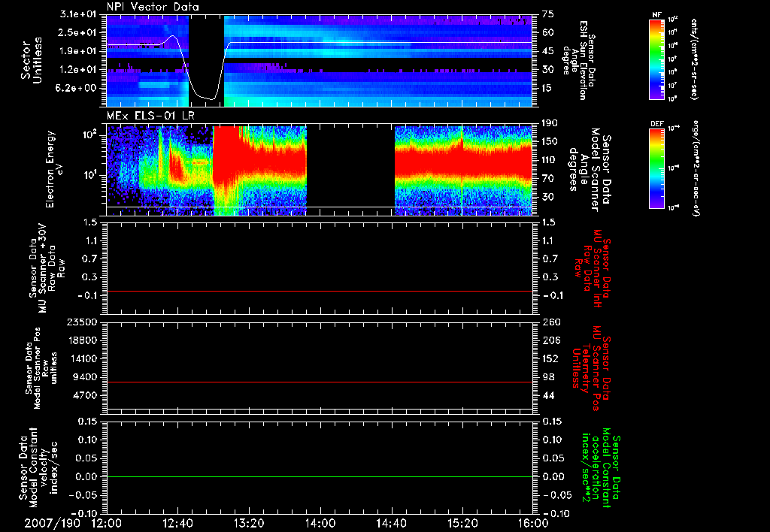The image size is (770, 532).
Task: Click the 12:00 time axis label
Action: click(107, 523)
